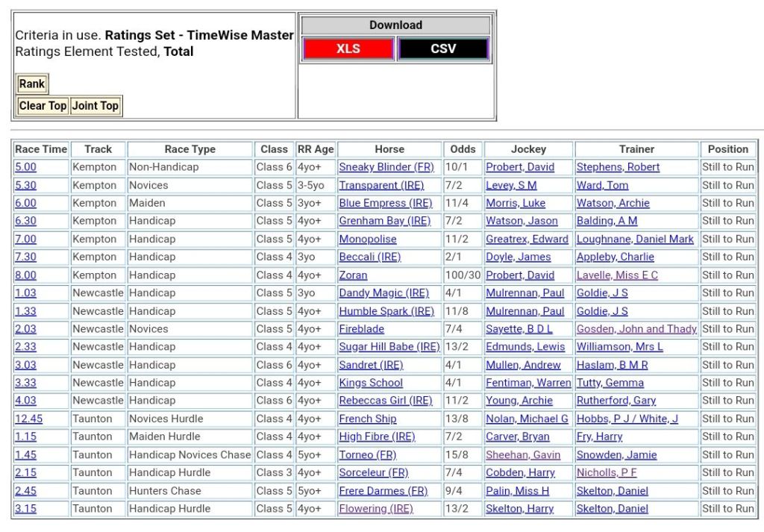The image size is (764, 532).
Task: Select the Clear Top filter
Action: [43, 106]
